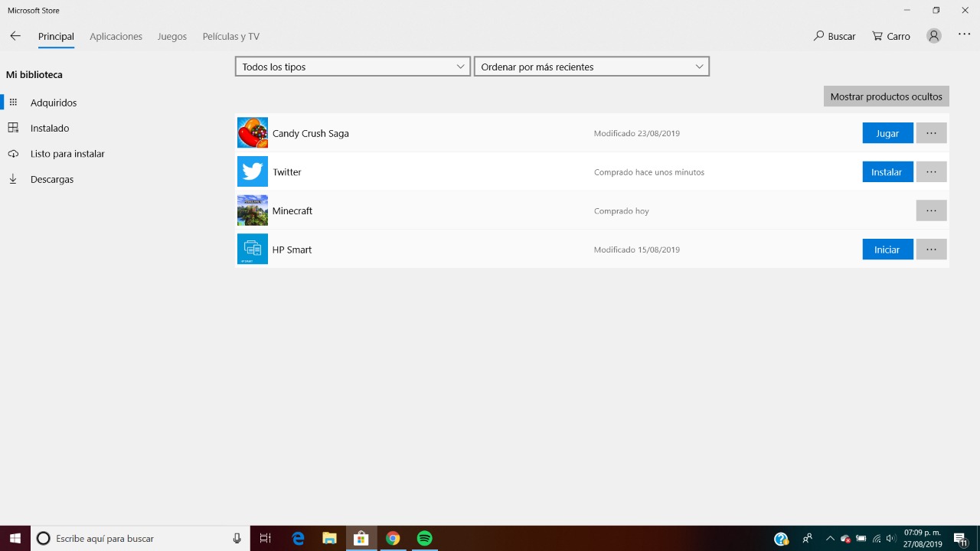Click the back arrow icon
The image size is (980, 551).
tap(15, 36)
